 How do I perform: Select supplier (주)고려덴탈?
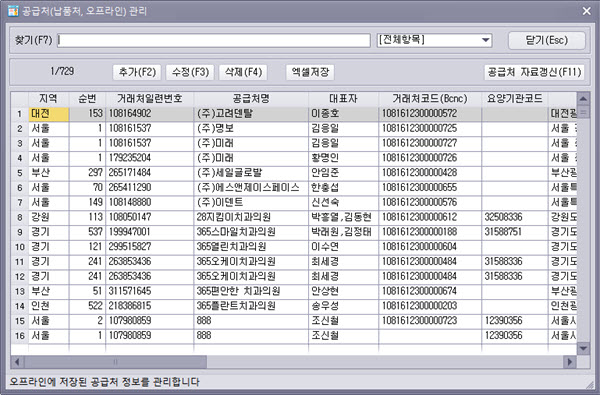(251, 114)
